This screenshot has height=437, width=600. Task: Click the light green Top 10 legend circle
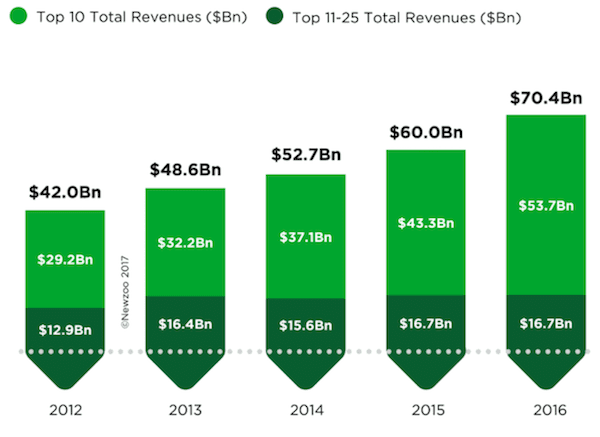[x=18, y=16]
